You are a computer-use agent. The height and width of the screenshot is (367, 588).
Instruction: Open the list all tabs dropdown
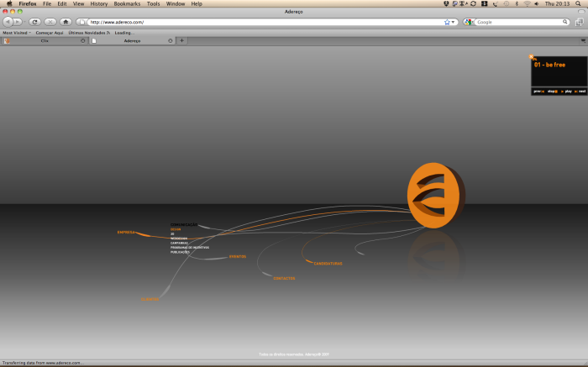[583, 40]
